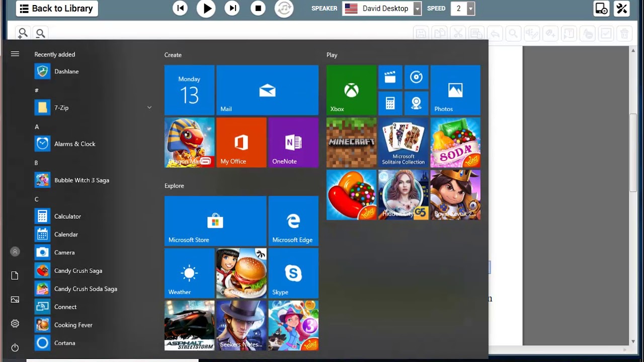The image size is (644, 362).
Task: Open the pronunciation editor icon
Action: 531,33
